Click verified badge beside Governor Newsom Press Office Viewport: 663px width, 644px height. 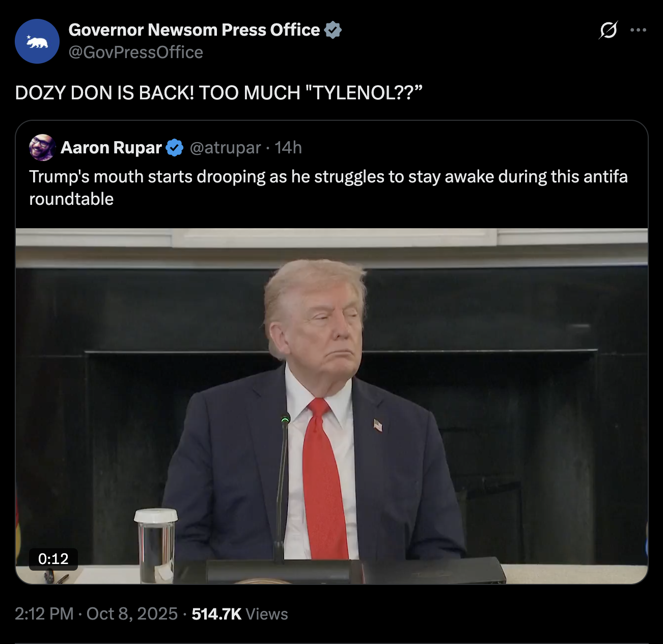(x=333, y=30)
